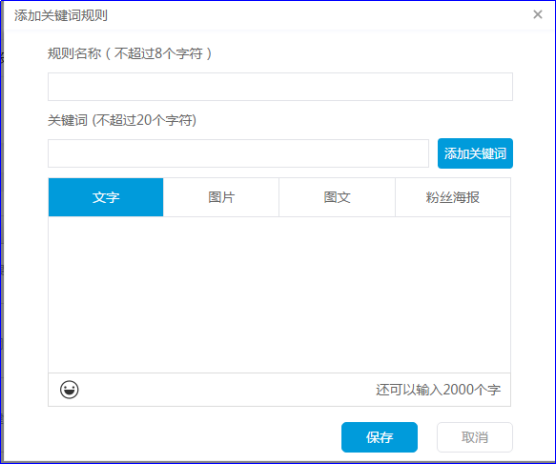This screenshot has width=556, height=465.
Task: Click inside the reply text area
Action: coord(279,294)
